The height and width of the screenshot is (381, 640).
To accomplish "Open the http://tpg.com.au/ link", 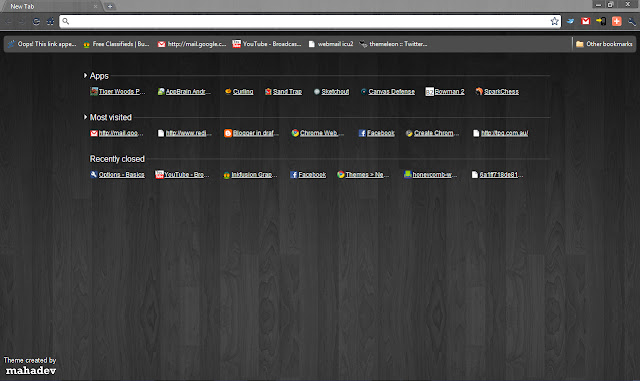I will pyautogui.click(x=500, y=133).
